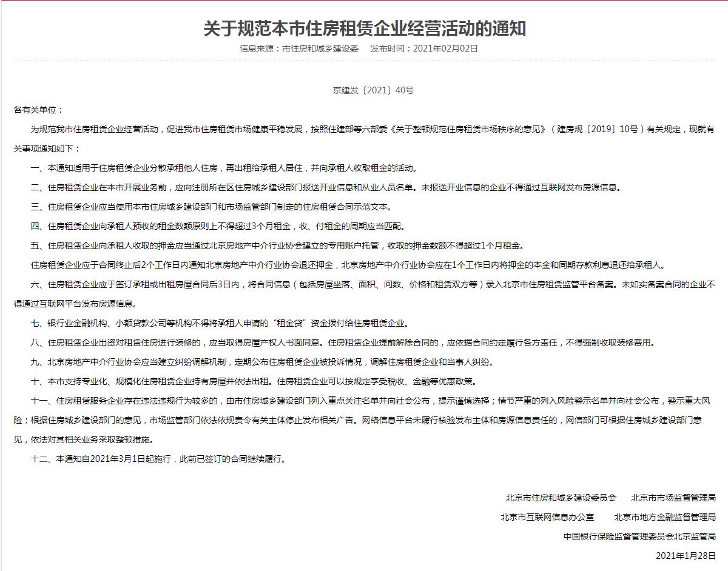Click the notice title heading
This screenshot has height=571, width=728.
click(x=364, y=28)
